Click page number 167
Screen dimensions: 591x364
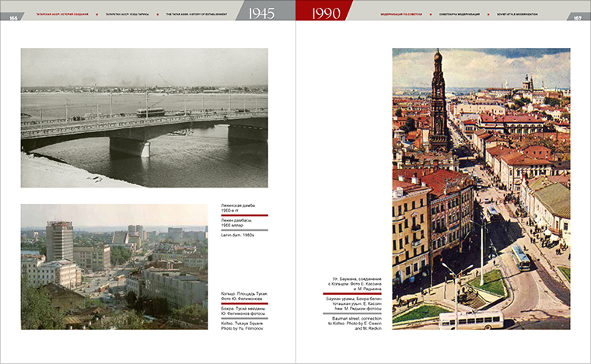pos(578,18)
